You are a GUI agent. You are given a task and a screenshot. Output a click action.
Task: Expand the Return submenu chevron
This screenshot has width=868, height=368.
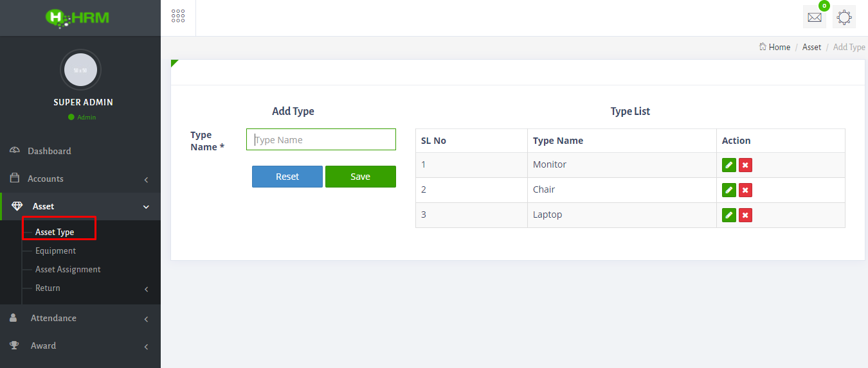click(x=146, y=289)
